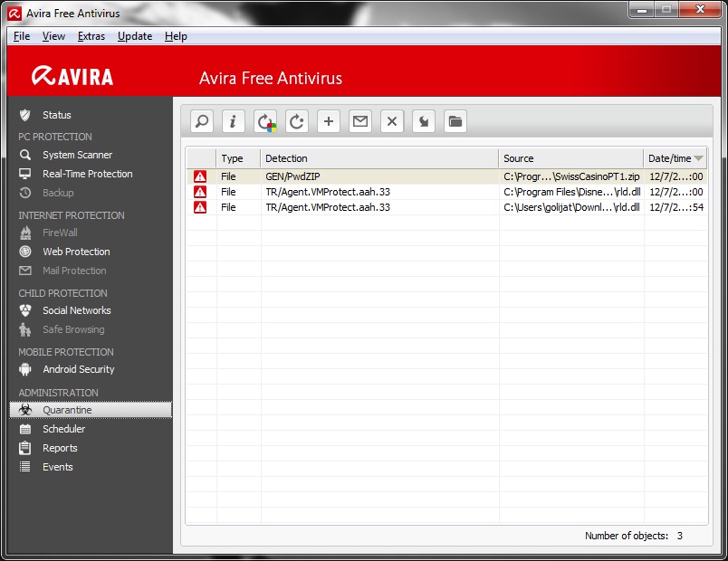Image resolution: width=728 pixels, height=561 pixels.
Task: Open the Update menu
Action: tap(135, 36)
